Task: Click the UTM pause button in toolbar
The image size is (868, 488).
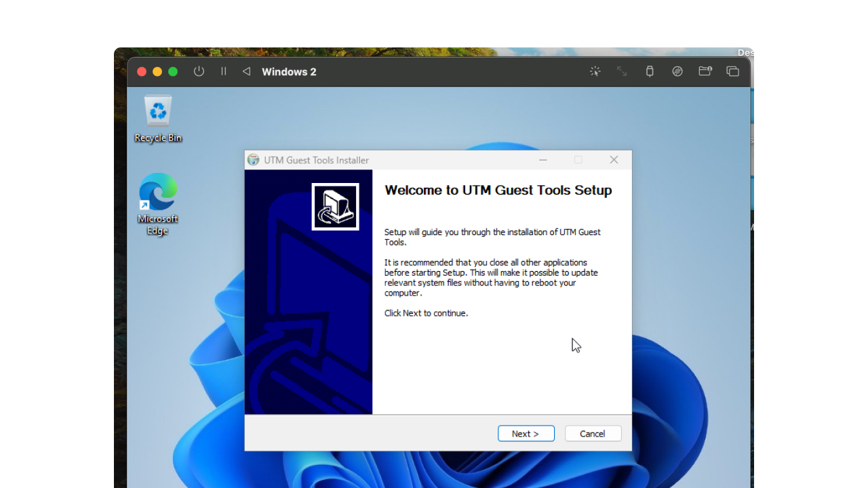Action: tap(224, 71)
